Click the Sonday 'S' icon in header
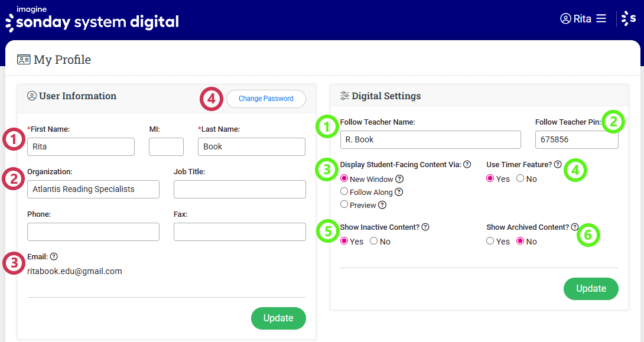The image size is (644, 342). pos(629,19)
